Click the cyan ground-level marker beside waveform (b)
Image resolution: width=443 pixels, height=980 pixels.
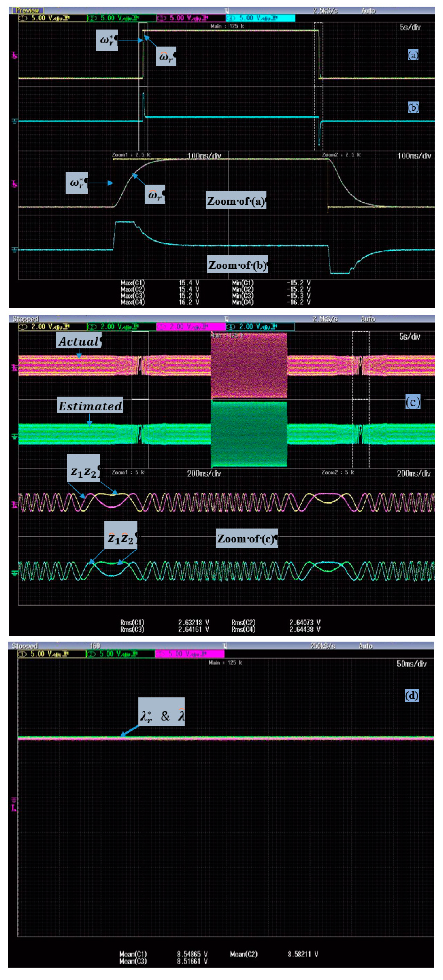(15, 121)
